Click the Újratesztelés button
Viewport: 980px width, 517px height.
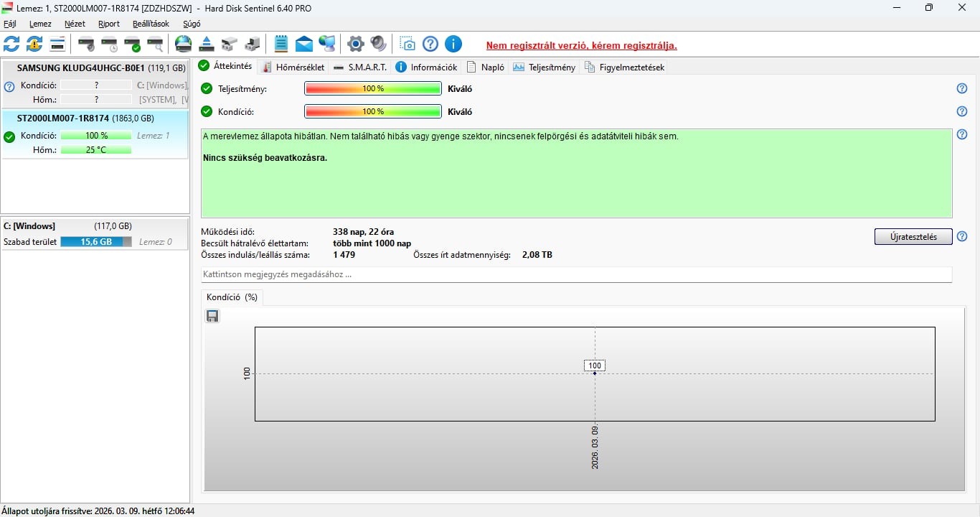pyautogui.click(x=913, y=237)
